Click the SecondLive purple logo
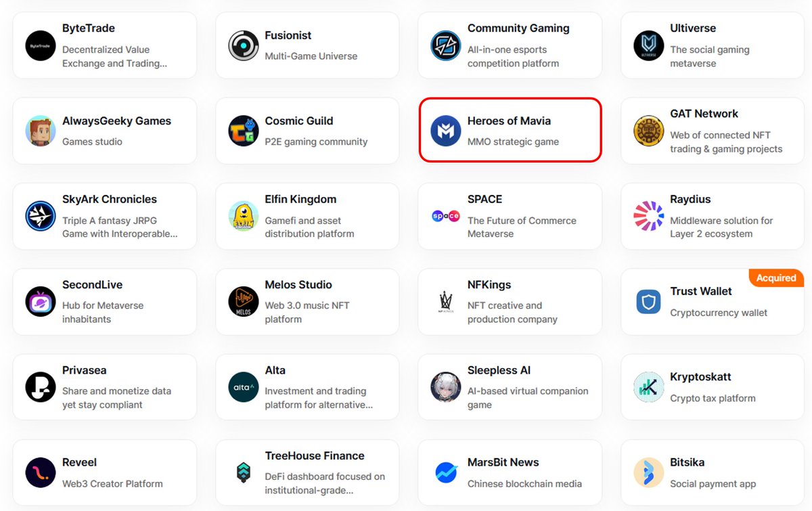 tap(41, 301)
